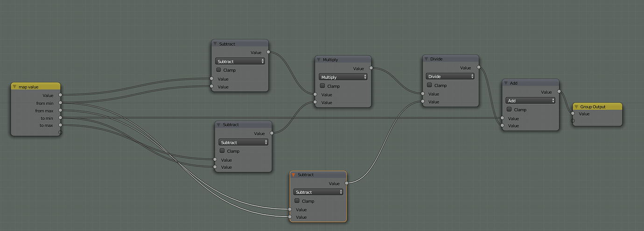
Task: Click highlighted Subtract node's first Value input socket
Action: pyautogui.click(x=290, y=210)
